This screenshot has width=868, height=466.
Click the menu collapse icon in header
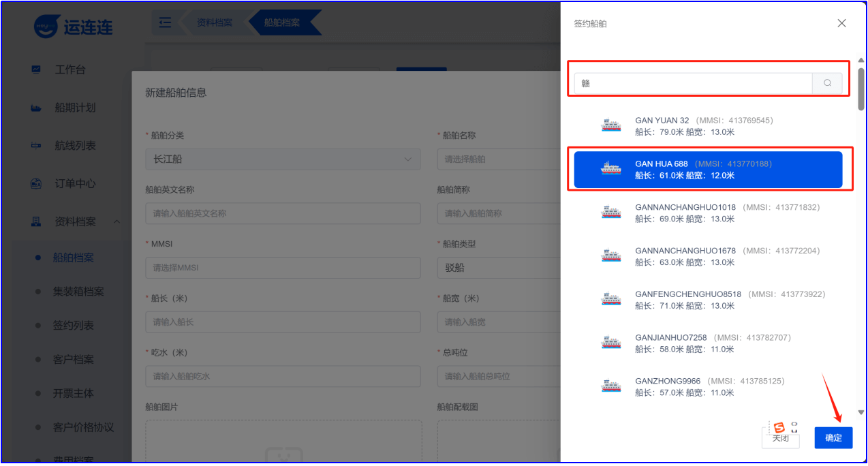point(164,22)
